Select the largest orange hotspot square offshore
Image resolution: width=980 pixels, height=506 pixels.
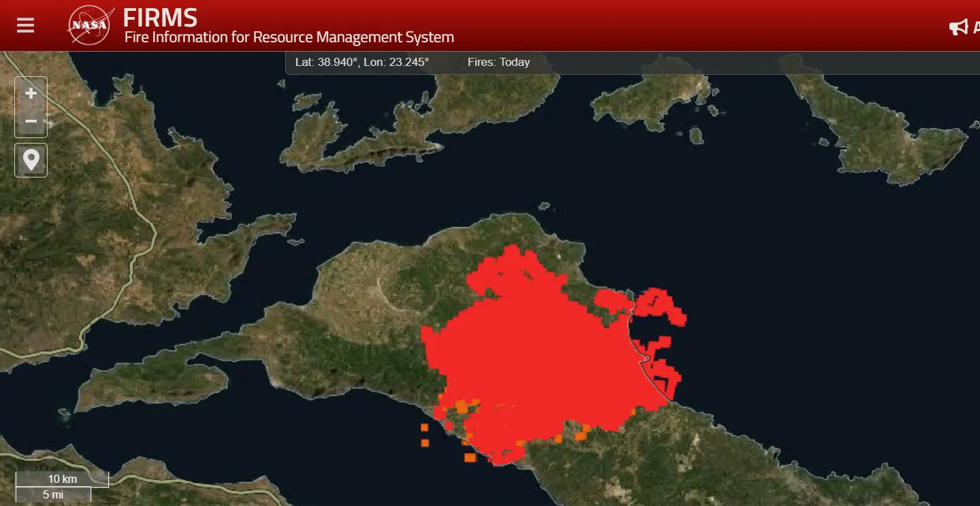pos(470,458)
